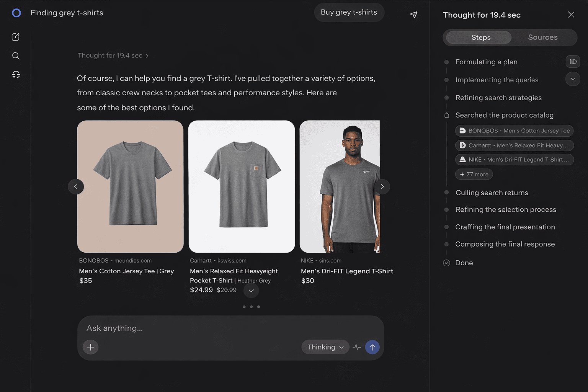Select the Refining search strategies step
The height and width of the screenshot is (392, 588).
pos(498,98)
